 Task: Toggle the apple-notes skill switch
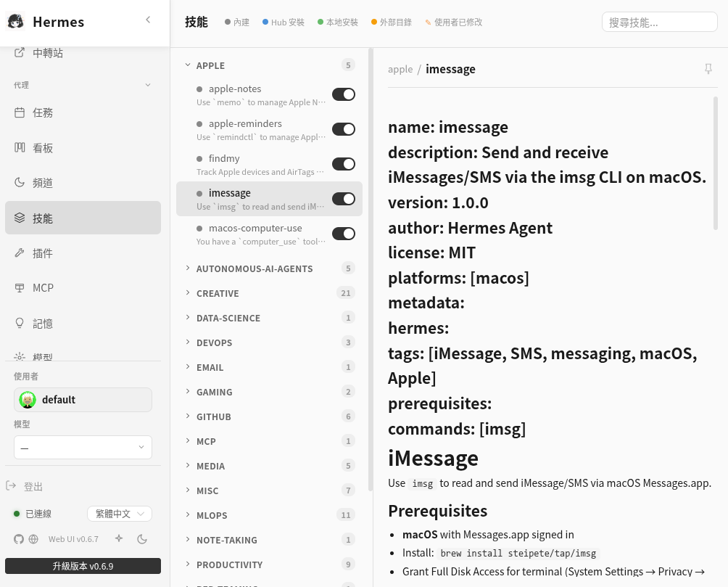(x=344, y=94)
